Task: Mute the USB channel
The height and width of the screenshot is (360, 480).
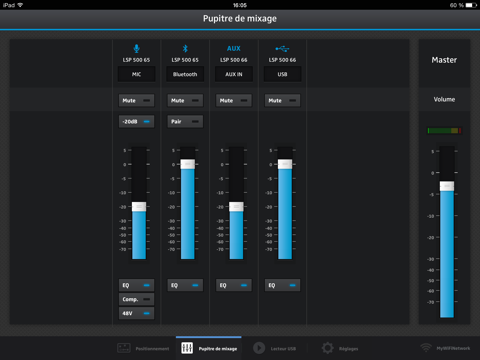Action: pyautogui.click(x=282, y=100)
